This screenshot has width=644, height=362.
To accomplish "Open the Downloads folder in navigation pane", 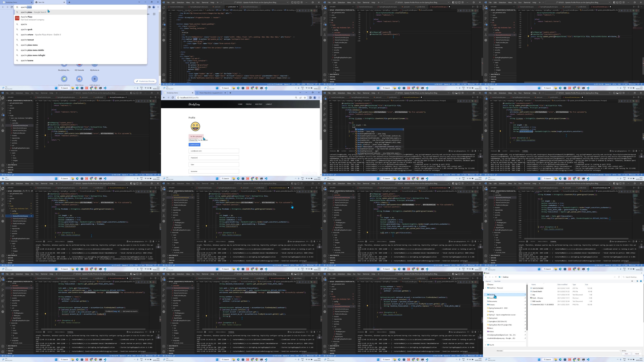I will [492, 298].
